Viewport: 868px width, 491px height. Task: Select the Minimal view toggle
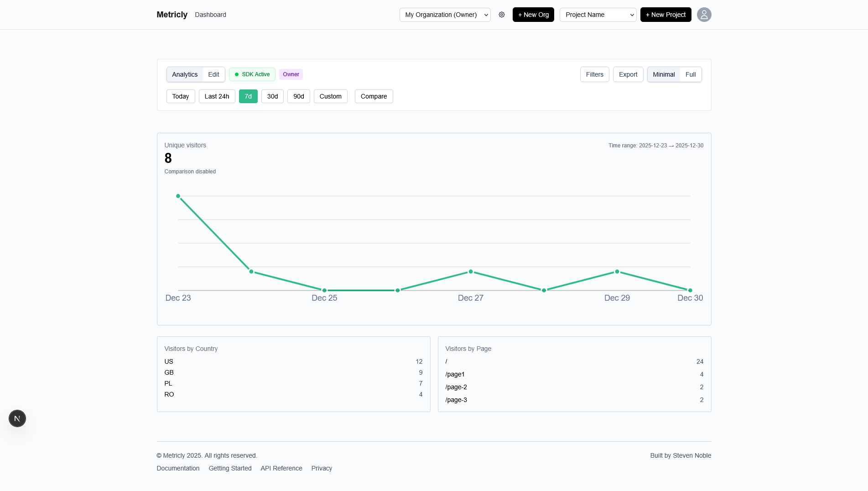coord(664,74)
